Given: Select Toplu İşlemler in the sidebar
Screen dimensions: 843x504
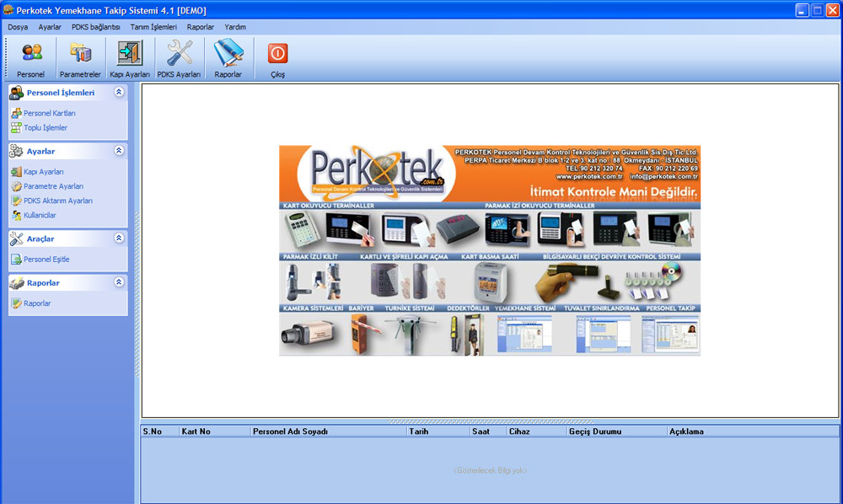Looking at the screenshot, I should 45,128.
